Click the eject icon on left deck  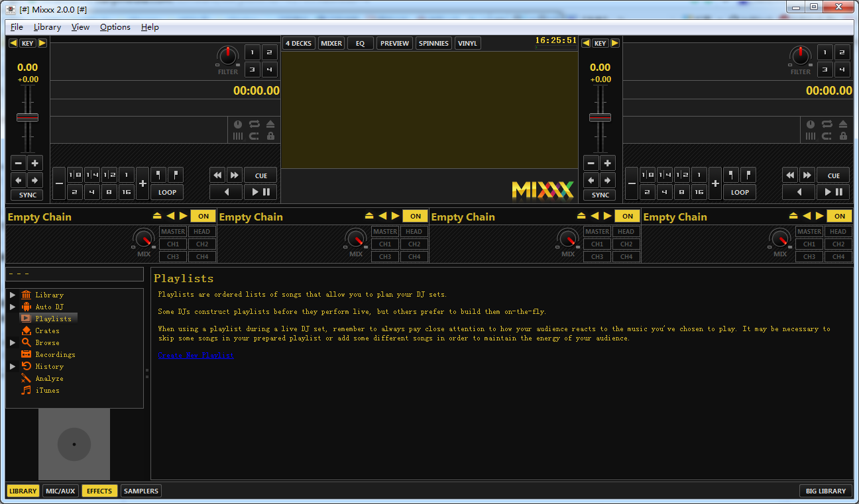click(x=270, y=124)
